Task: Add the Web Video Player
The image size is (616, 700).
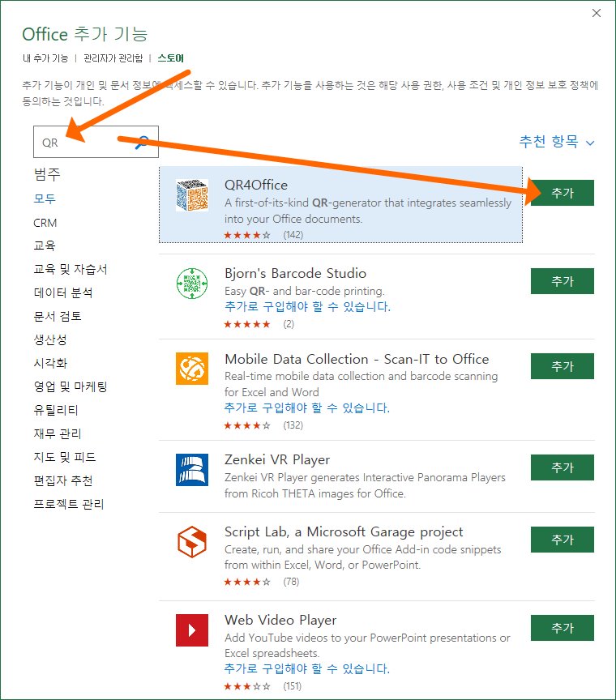Action: click(563, 628)
